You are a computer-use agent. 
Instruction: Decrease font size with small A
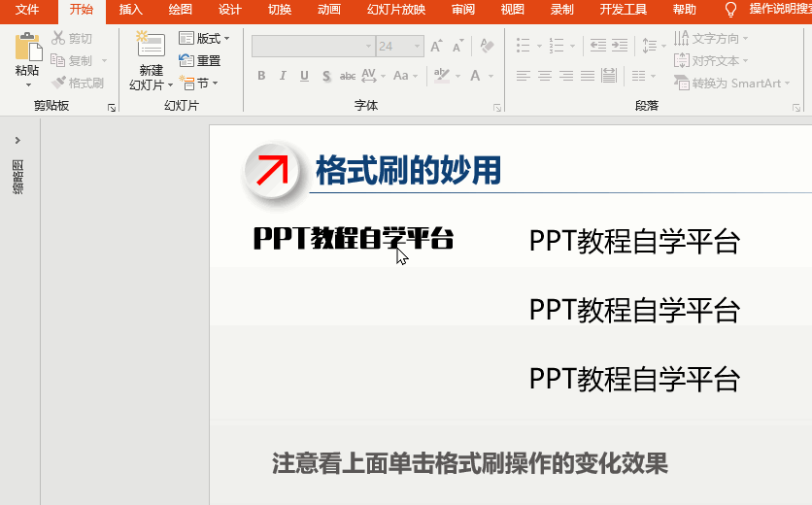(457, 46)
